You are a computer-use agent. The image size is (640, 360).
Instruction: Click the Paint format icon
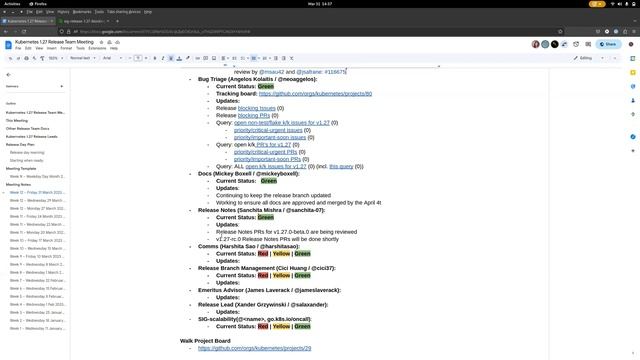42,58
